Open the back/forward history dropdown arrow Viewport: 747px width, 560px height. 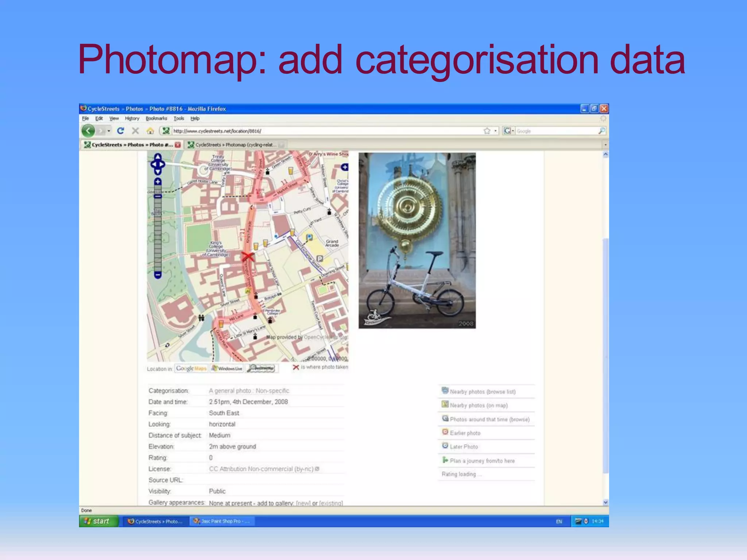pos(109,131)
